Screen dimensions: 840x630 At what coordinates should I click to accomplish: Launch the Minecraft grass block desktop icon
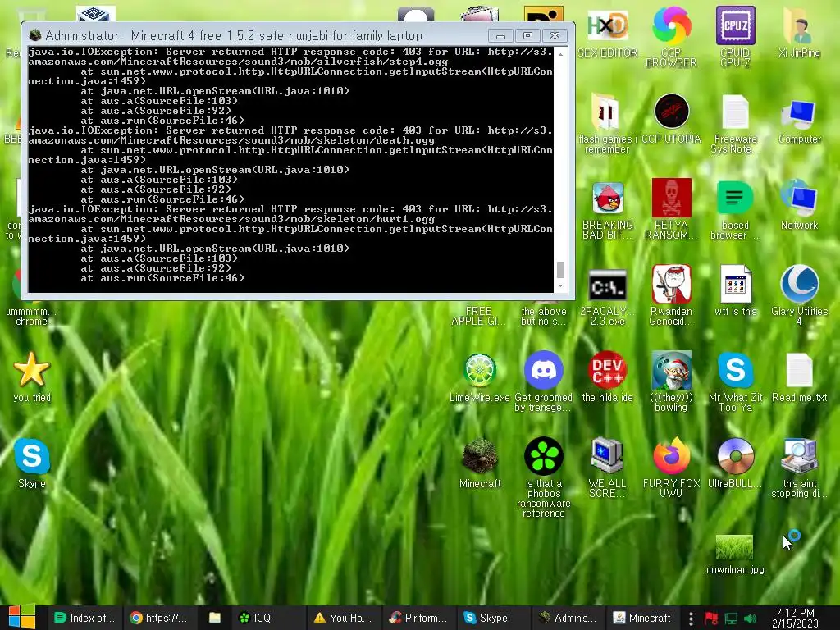point(479,456)
